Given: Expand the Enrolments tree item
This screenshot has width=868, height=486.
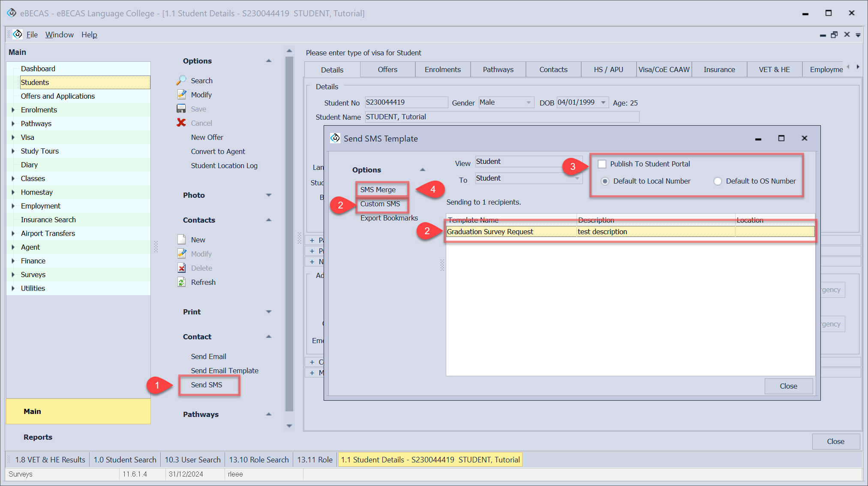Looking at the screenshot, I should pos(13,110).
